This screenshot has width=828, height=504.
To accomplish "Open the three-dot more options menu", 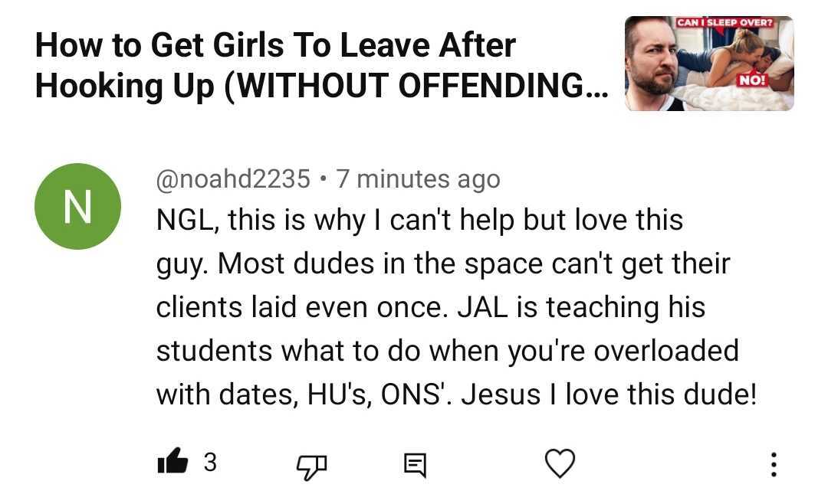I will click(x=774, y=463).
